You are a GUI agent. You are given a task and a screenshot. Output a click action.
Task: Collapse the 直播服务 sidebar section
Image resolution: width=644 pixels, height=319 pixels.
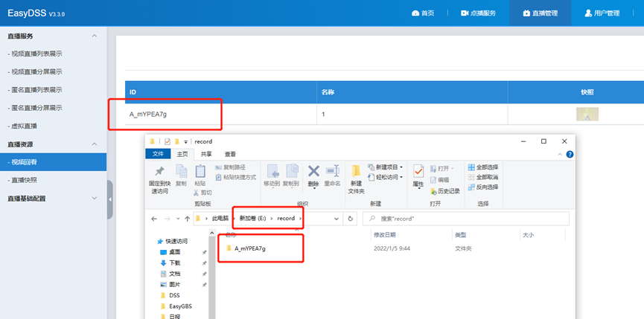[x=94, y=36]
